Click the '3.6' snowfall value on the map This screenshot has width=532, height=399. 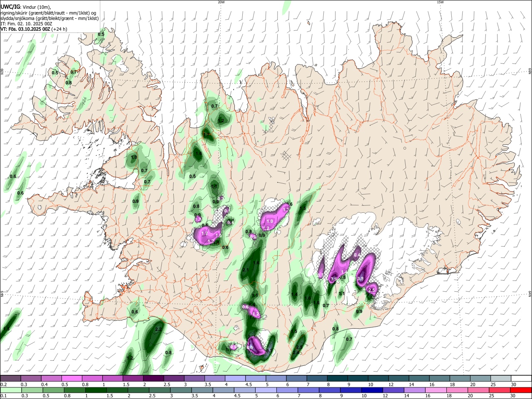pos(333,279)
